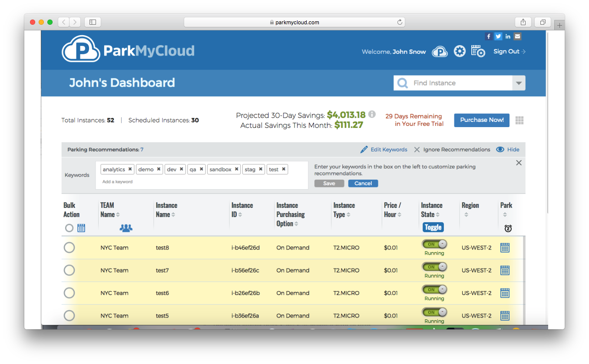This screenshot has width=589, height=364.
Task: Click Edit Keywords link
Action: (389, 150)
